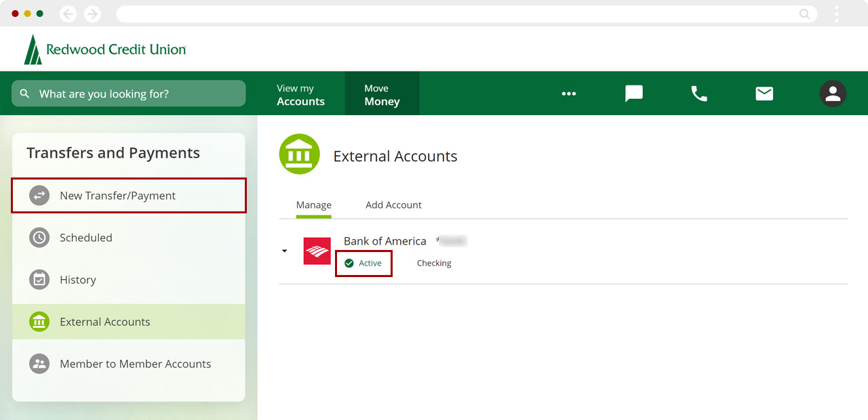
Task: Click the 'Bank of America' account name
Action: (385, 241)
